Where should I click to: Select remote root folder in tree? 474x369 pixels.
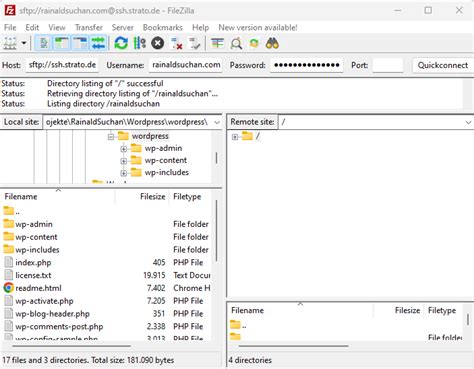(x=257, y=136)
